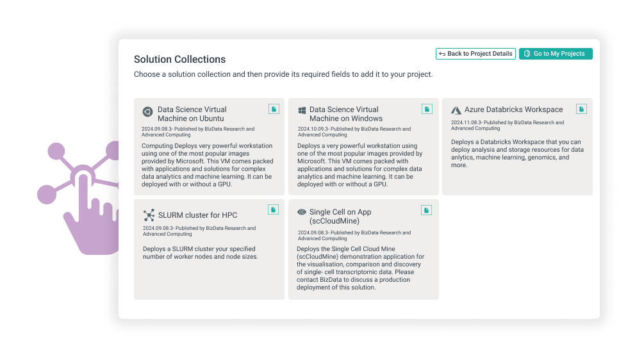The height and width of the screenshot is (358, 644).
Task: Click the Windows logo icon
Action: pyautogui.click(x=302, y=110)
